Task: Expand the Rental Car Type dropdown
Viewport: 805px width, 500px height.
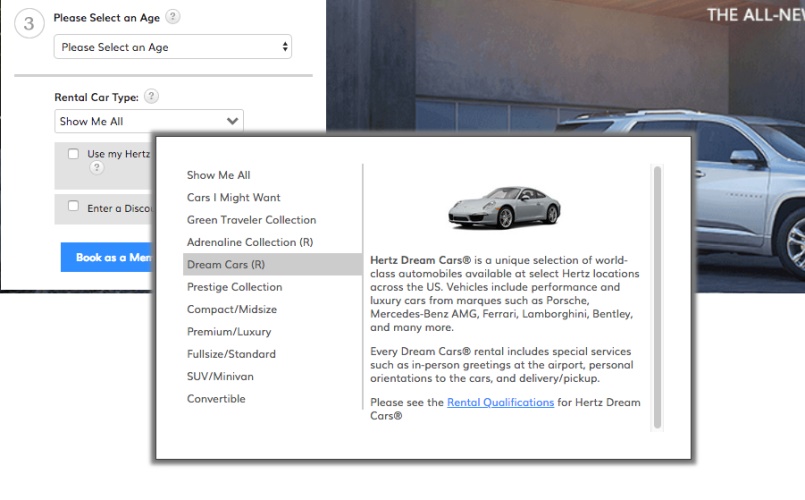Action: [149, 121]
